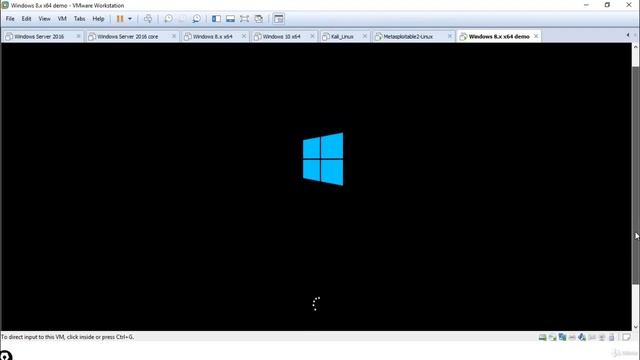Open the Tabs menu
The height and width of the screenshot is (360, 640).
pos(80,19)
